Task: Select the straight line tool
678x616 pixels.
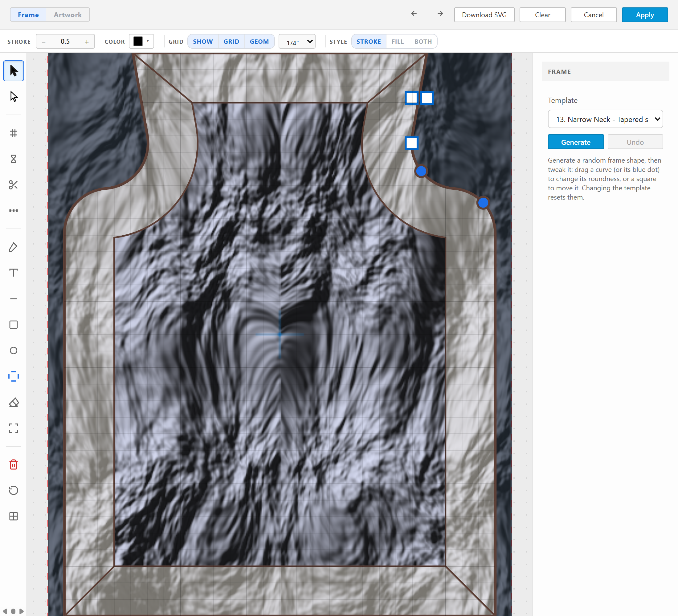Action: click(x=14, y=299)
